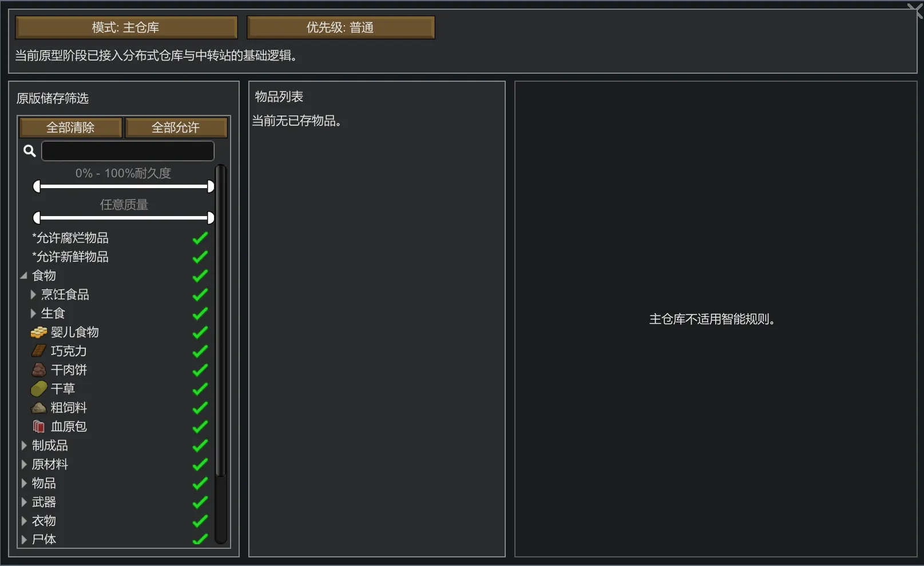The height and width of the screenshot is (566, 924).
Task: Expand the raw materials (原材料) category
Action: [24, 464]
